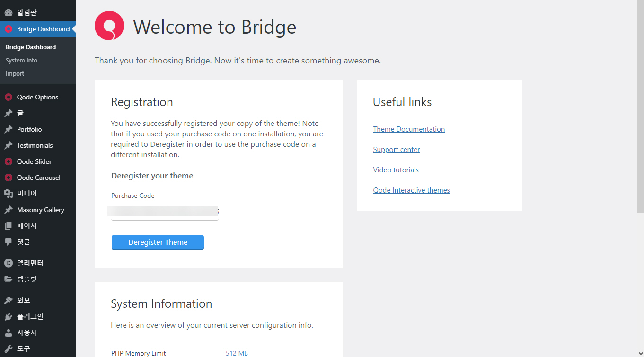644x357 pixels.
Task: Open the Support center link
Action: tap(397, 150)
